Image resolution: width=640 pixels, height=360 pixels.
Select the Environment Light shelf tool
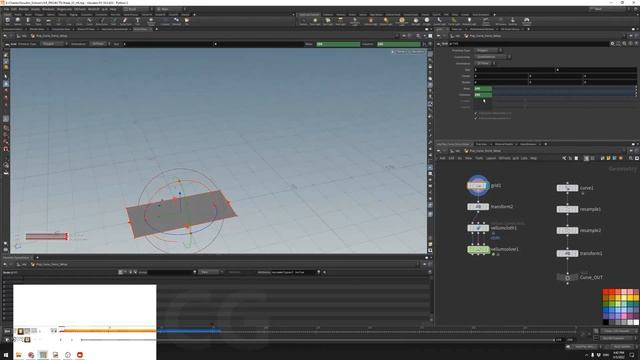[x=402, y=21]
